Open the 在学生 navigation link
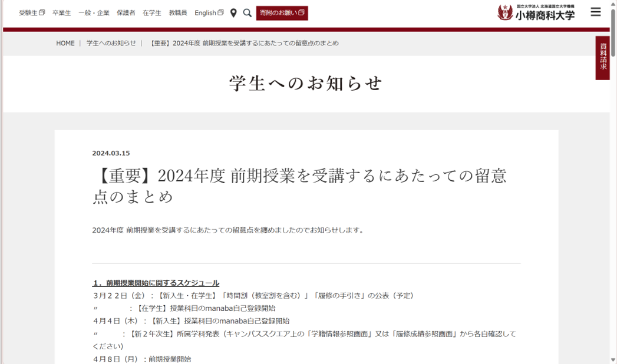 coord(151,13)
